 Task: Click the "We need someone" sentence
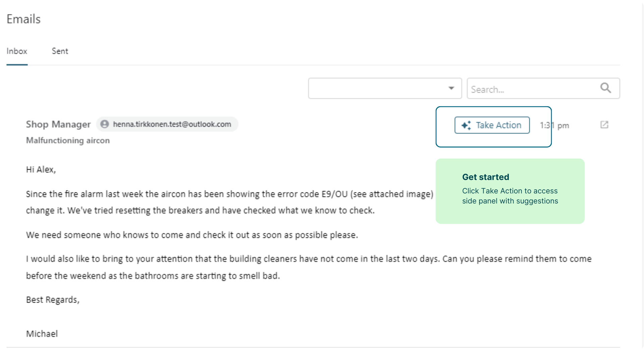click(192, 235)
